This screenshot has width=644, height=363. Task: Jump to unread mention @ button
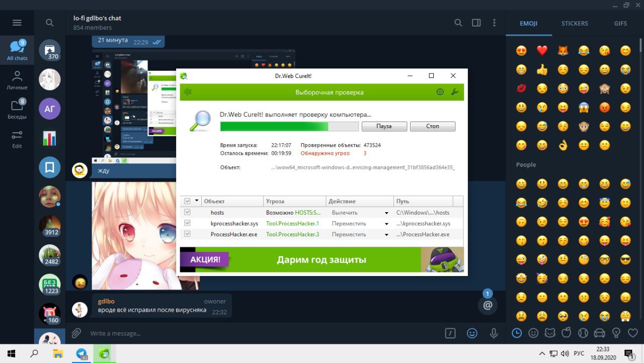point(488,304)
